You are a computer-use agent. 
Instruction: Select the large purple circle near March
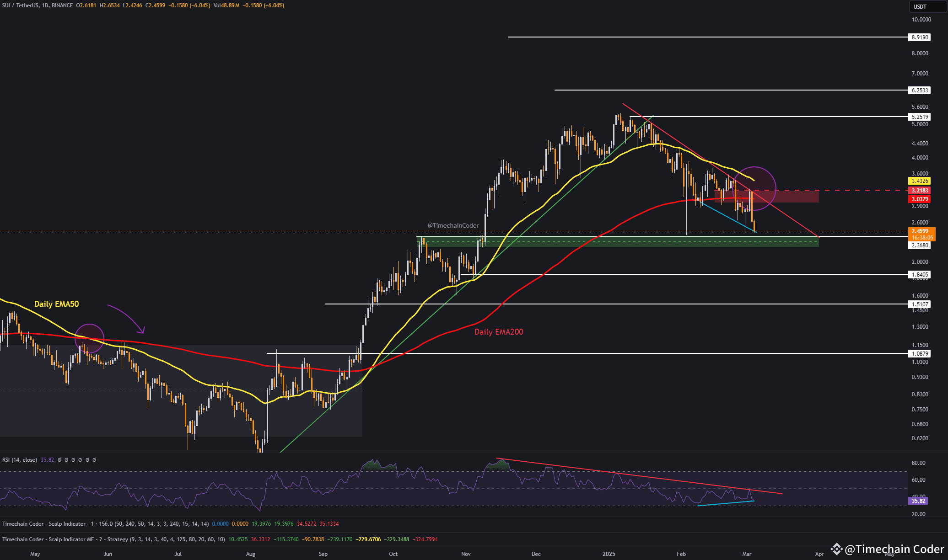[754, 189]
